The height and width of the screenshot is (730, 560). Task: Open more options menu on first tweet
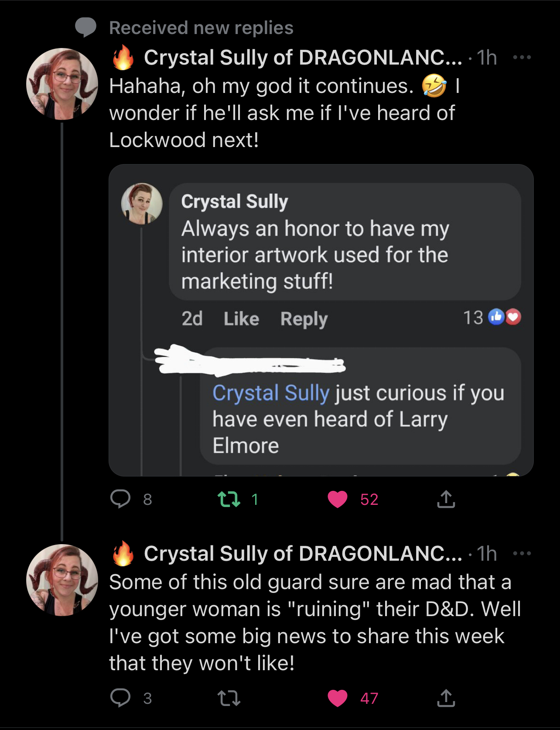tap(522, 57)
